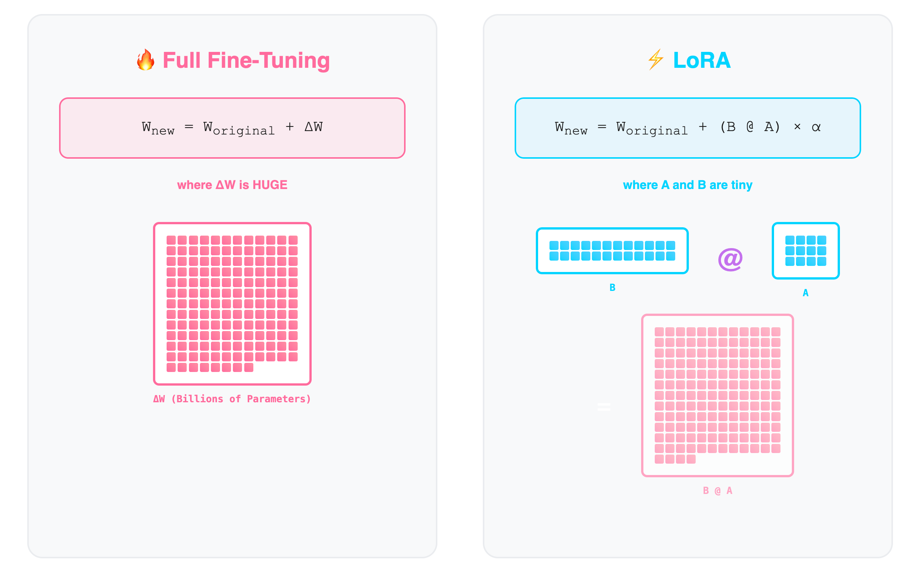Click the purple @ symbol

tap(730, 259)
